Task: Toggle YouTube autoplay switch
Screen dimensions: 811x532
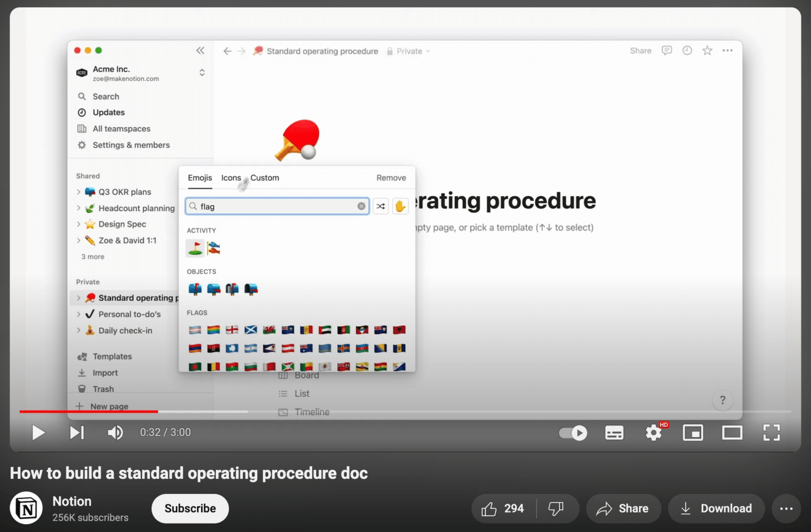Action: tap(573, 433)
